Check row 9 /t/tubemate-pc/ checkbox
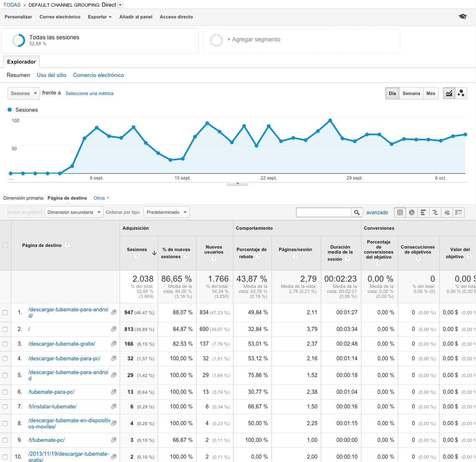 pyautogui.click(x=5, y=440)
